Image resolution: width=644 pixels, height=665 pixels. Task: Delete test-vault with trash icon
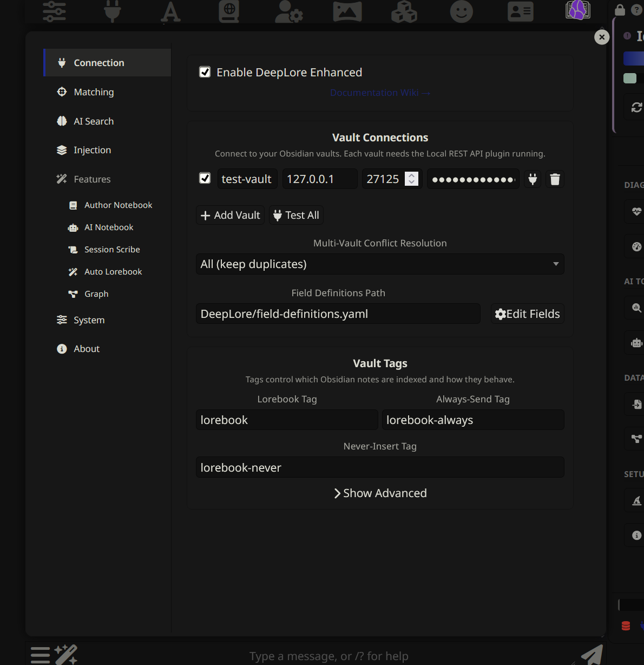555,179
